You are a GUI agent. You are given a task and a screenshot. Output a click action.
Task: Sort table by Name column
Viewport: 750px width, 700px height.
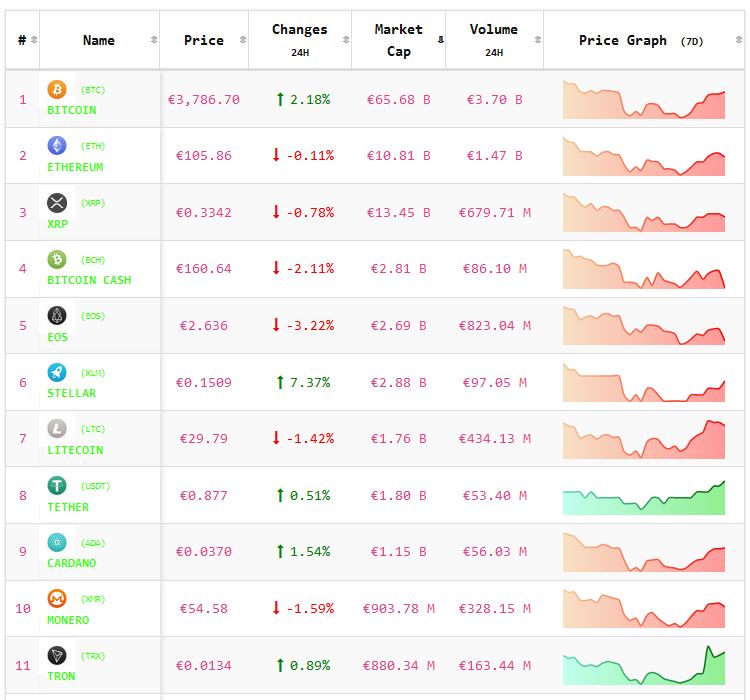click(x=99, y=40)
